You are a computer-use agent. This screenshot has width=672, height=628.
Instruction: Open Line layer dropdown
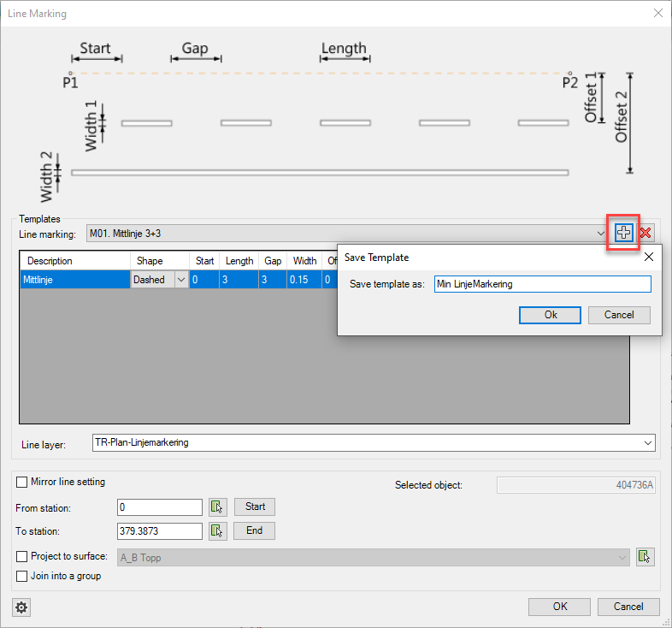(x=647, y=442)
